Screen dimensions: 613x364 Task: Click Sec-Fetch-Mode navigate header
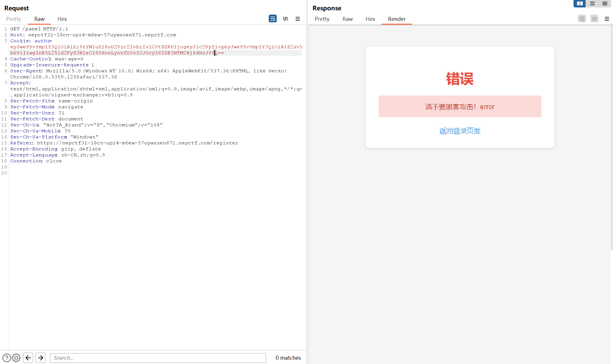point(47,107)
